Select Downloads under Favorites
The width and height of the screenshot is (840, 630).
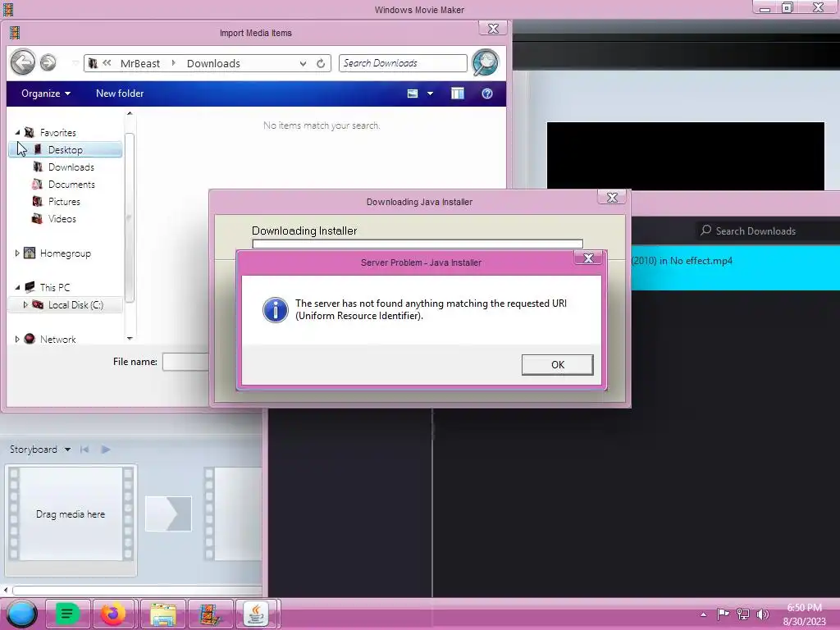71,167
